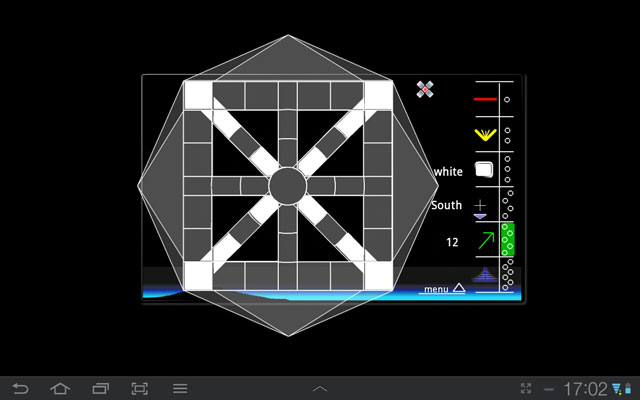Tap the central circle of the board

coord(288,186)
